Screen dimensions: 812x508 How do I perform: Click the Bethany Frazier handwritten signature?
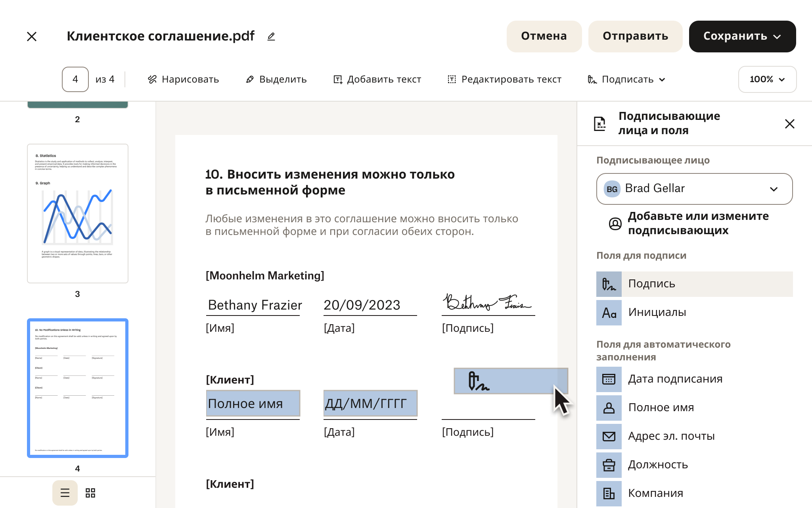487,302
